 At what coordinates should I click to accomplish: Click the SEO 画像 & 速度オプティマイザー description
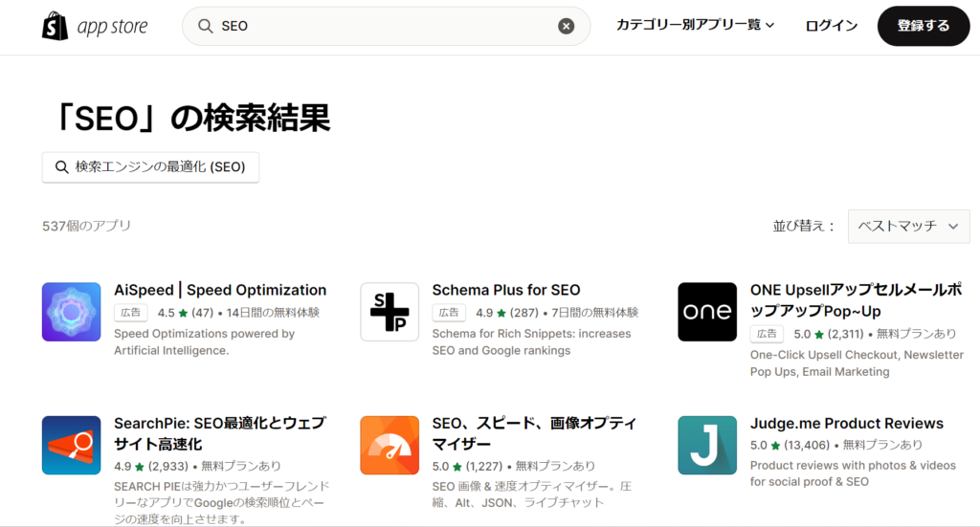click(532, 494)
